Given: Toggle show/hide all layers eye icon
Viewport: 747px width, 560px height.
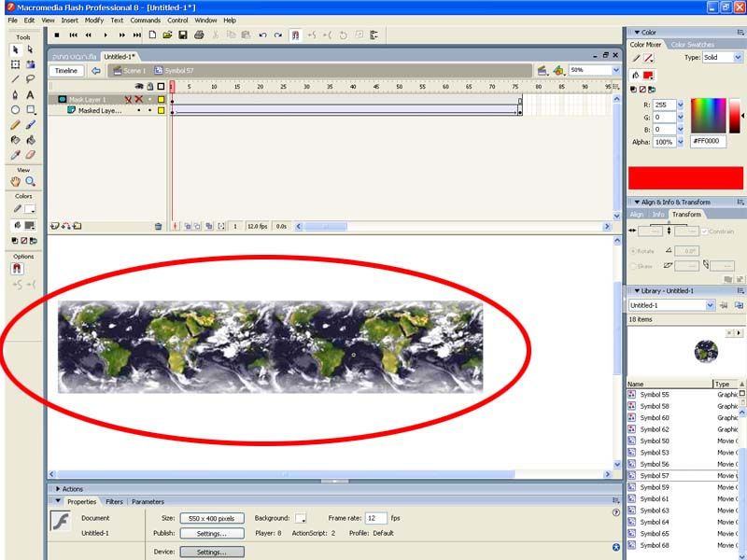Looking at the screenshot, I should pos(139,86).
